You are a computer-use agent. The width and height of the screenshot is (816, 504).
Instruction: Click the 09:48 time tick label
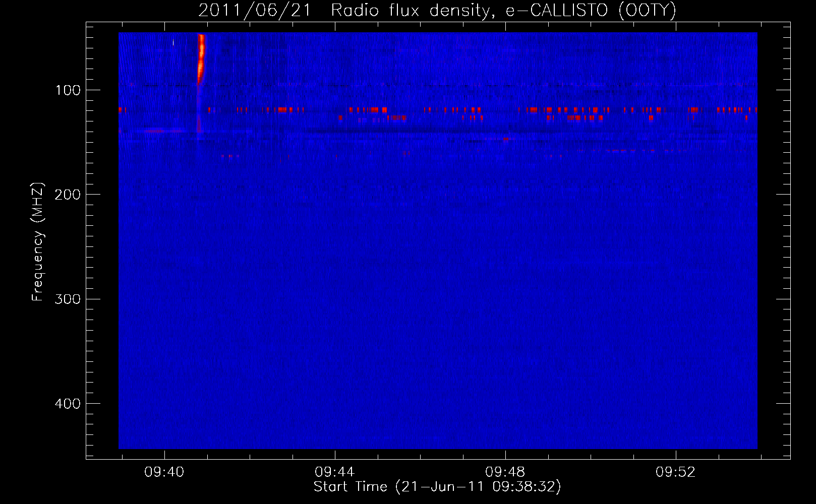tap(505, 472)
